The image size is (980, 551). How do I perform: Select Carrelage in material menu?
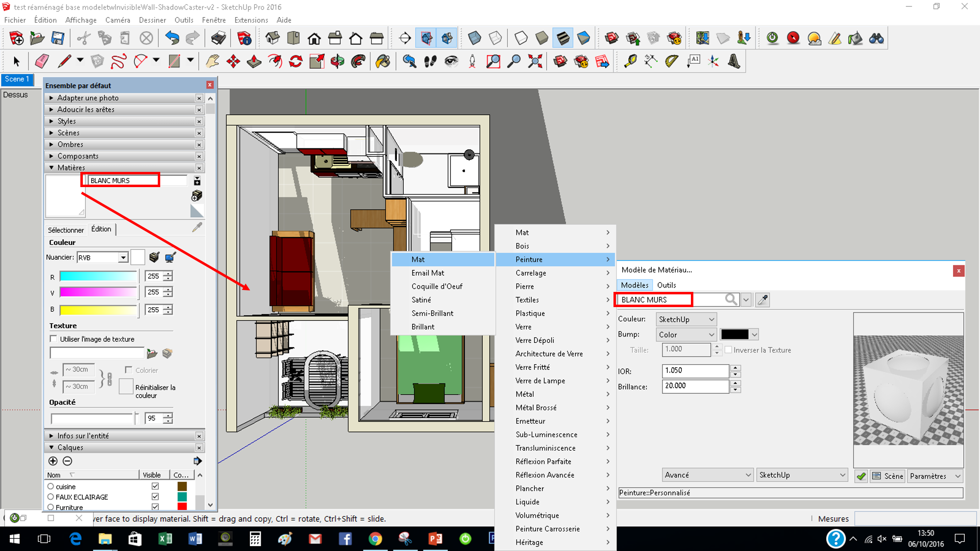556,273
